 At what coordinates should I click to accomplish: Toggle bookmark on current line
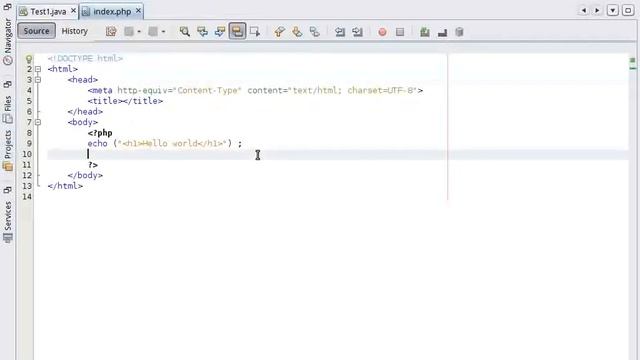point(315,31)
